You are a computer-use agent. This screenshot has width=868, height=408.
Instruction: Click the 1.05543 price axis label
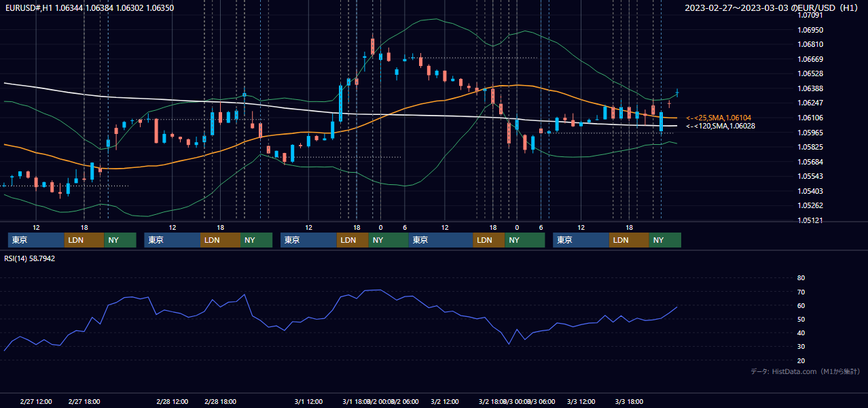click(x=810, y=176)
